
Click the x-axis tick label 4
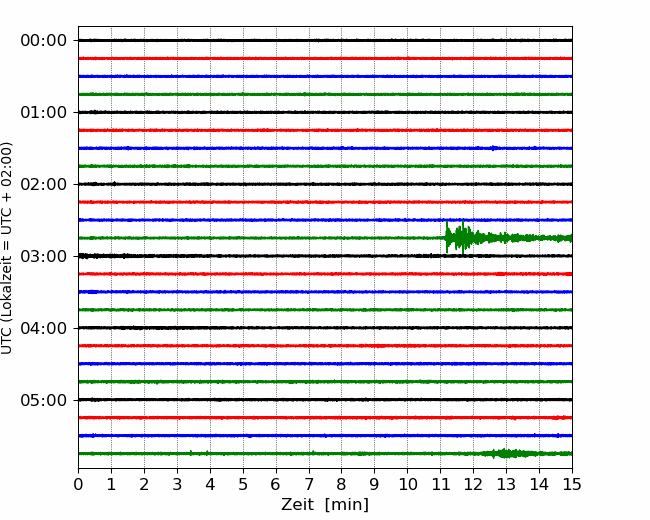pyautogui.click(x=210, y=484)
